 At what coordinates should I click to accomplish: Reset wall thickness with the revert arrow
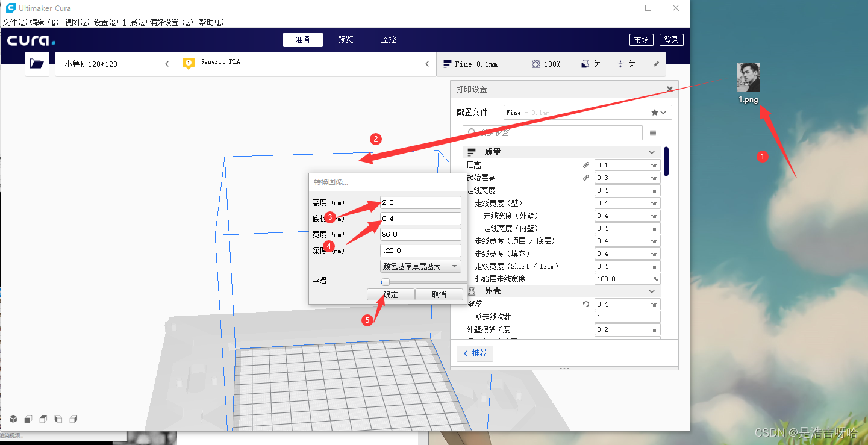(x=585, y=304)
